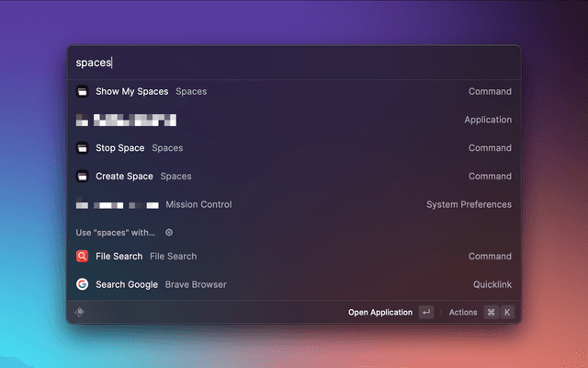
Task: Click the Open Application button
Action: 379,313
